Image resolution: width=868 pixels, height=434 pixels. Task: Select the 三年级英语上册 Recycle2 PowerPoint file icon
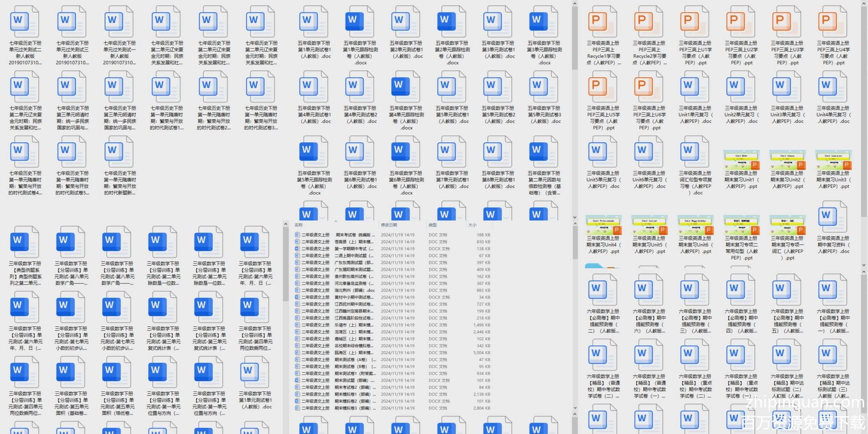point(649,22)
